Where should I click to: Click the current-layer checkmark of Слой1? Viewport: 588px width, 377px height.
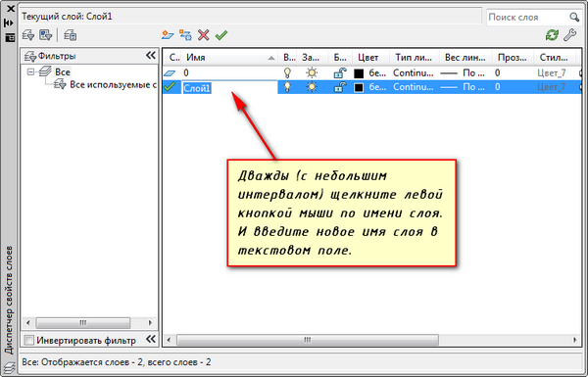(170, 87)
